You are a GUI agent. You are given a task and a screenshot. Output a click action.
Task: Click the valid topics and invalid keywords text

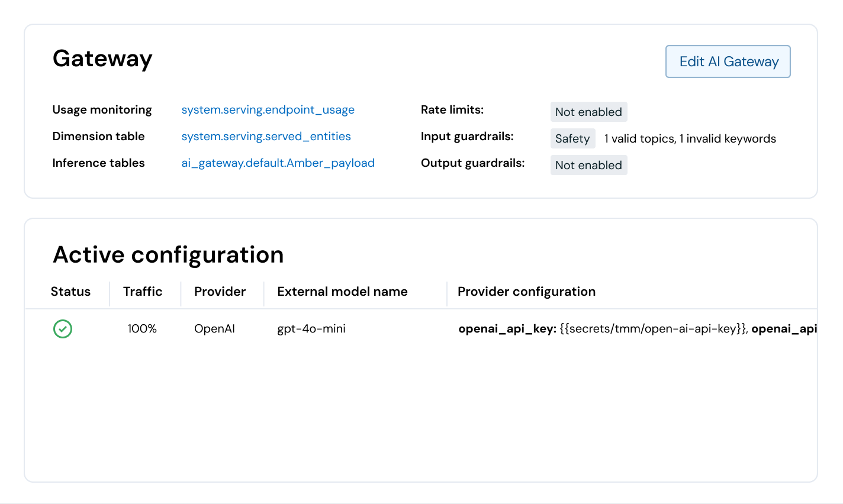(690, 139)
